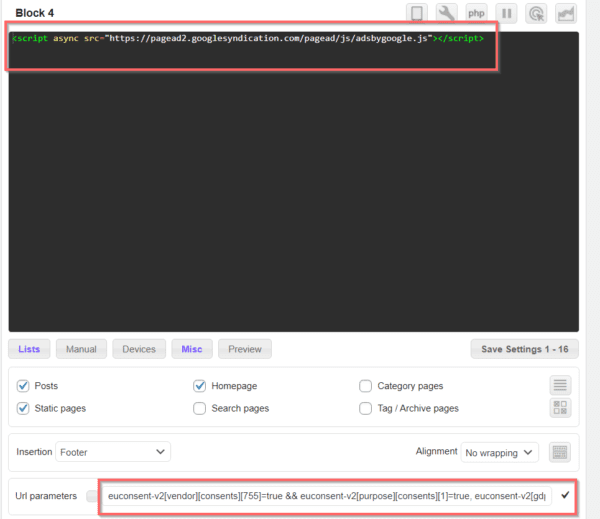Open the alignment preview icon beside No wrapping
Screen dimensions: 600x519
560,452
